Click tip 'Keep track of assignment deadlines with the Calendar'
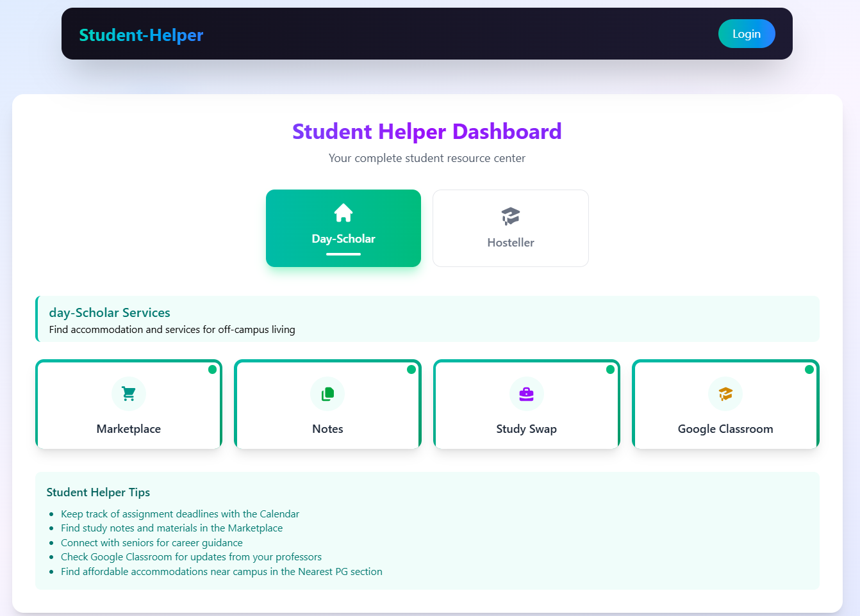 [x=180, y=514]
